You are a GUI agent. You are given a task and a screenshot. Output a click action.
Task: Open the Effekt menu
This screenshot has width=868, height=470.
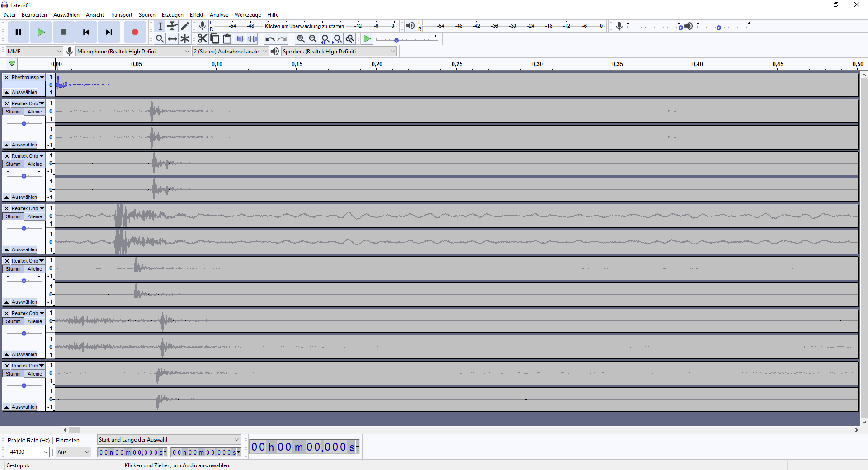coord(196,15)
